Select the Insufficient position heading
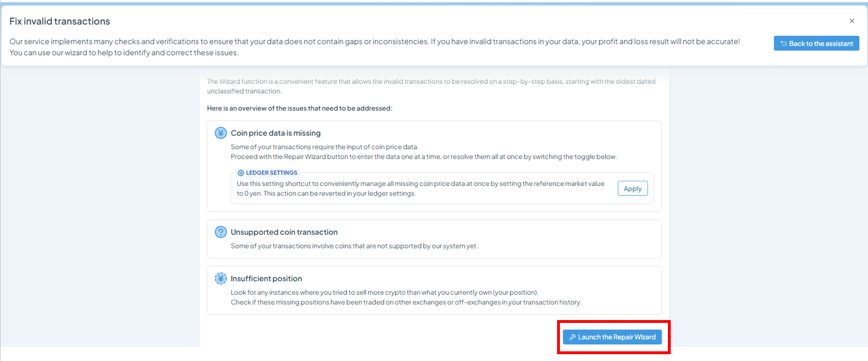Viewport: 868px width, 361px height. (266, 279)
